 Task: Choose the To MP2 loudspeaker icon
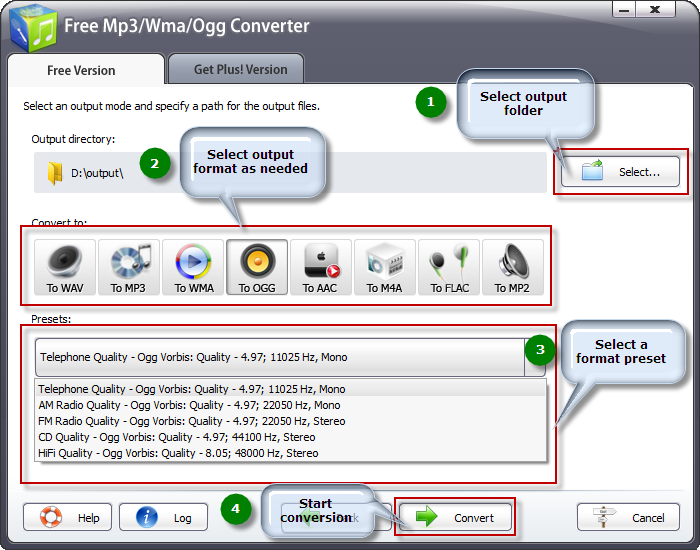[512, 267]
